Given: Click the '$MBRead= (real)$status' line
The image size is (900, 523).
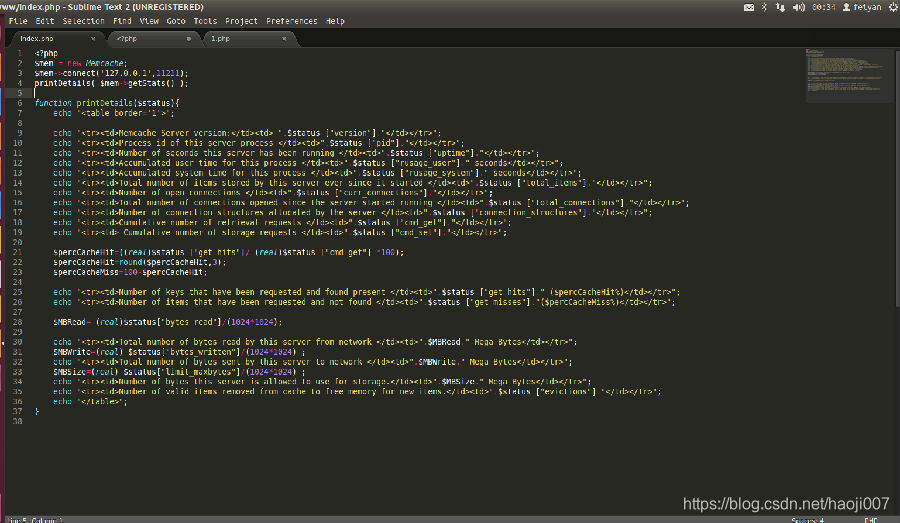Looking at the screenshot, I should point(168,322).
